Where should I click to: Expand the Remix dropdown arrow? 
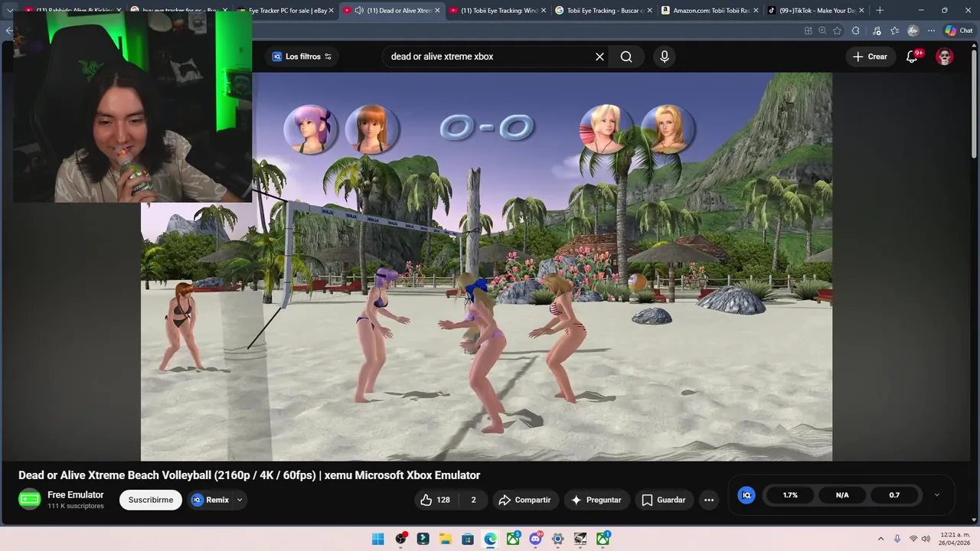(x=240, y=500)
